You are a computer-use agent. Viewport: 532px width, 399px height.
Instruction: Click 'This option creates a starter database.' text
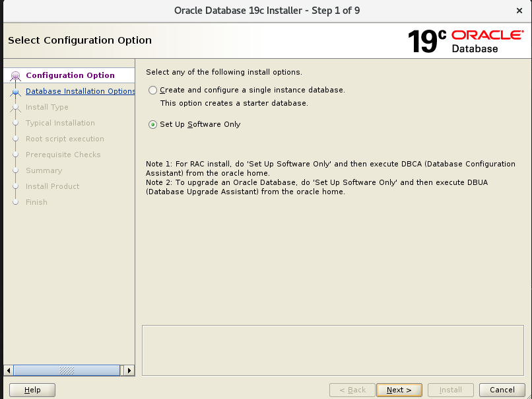[x=234, y=103]
